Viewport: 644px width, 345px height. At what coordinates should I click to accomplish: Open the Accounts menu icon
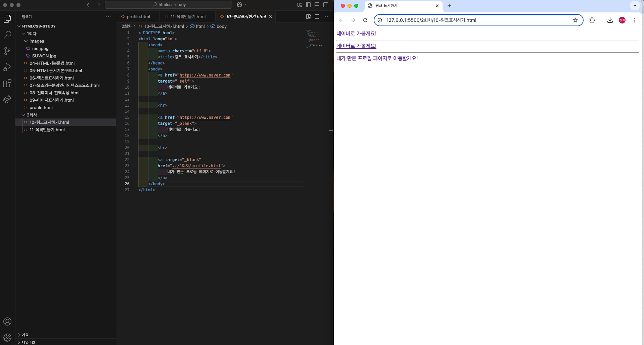7,322
